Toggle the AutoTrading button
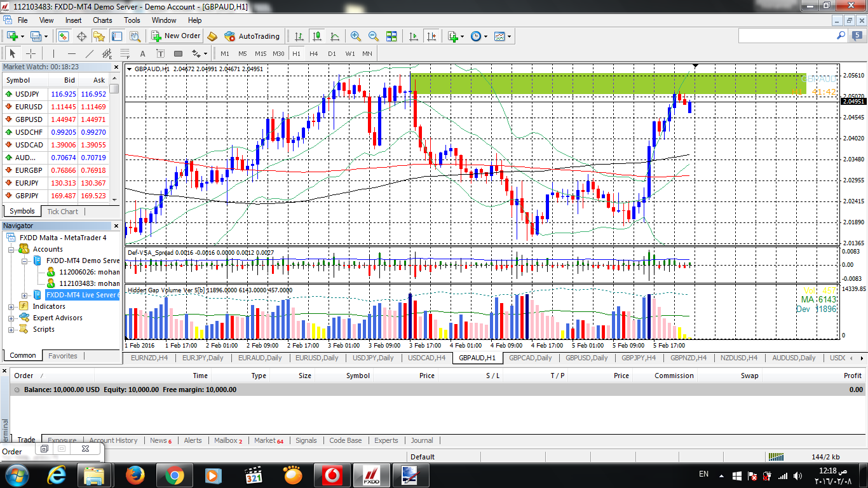This screenshot has height=488, width=868. 252,36
